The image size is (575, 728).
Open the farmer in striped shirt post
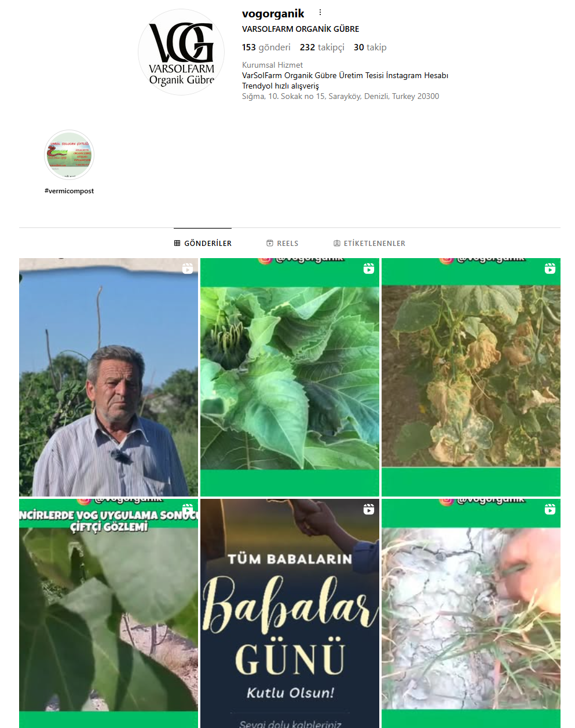tap(109, 377)
